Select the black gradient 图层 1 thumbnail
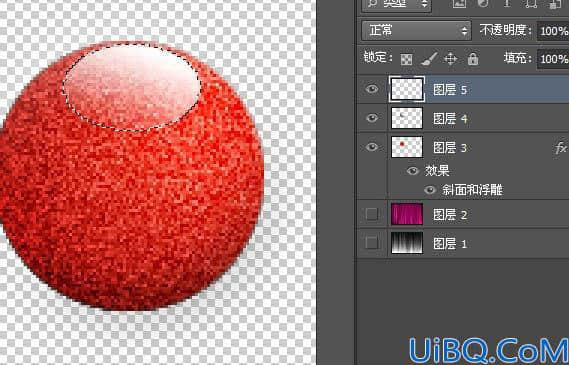The height and width of the screenshot is (365, 569). pyautogui.click(x=407, y=243)
